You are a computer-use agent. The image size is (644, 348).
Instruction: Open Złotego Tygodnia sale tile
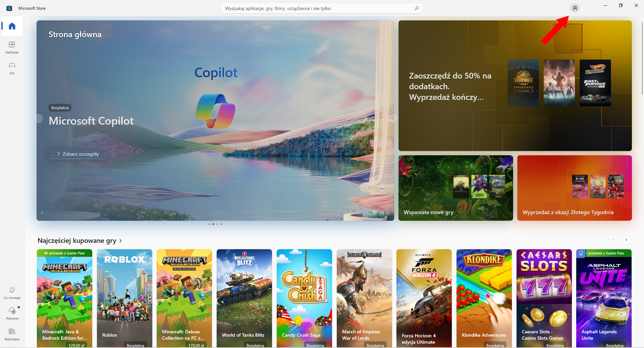(574, 188)
